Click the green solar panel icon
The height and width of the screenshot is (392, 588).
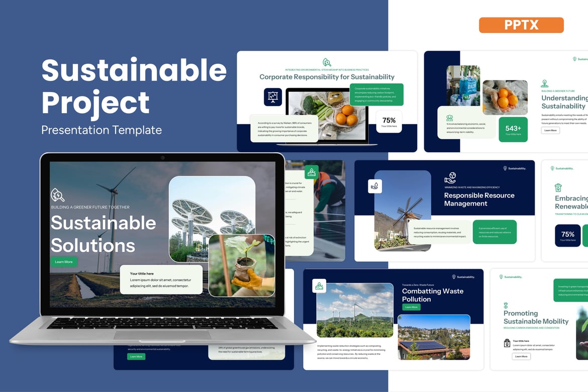[x=312, y=172]
